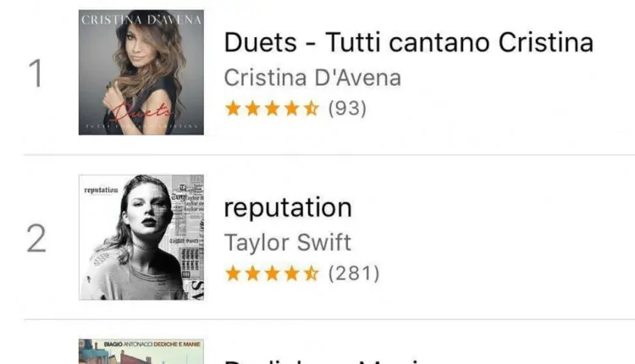Tap the fourth star of the reputation rating
The width and height of the screenshot is (635, 364).
click(x=290, y=273)
